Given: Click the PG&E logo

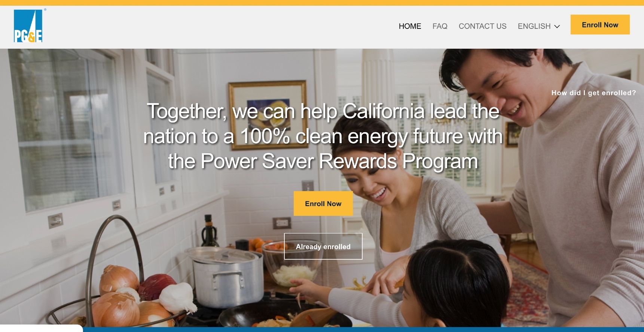Looking at the screenshot, I should coord(28,26).
